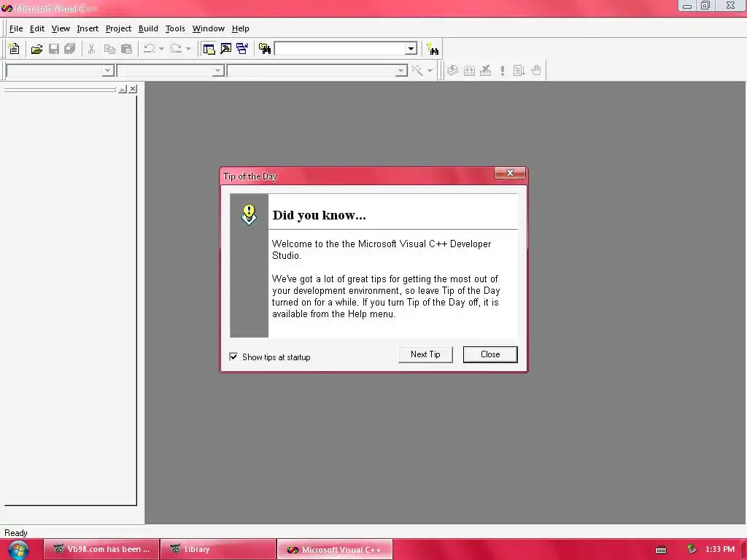Click the Compile icon in build toolbar
This screenshot has height=560, width=747.
(452, 71)
